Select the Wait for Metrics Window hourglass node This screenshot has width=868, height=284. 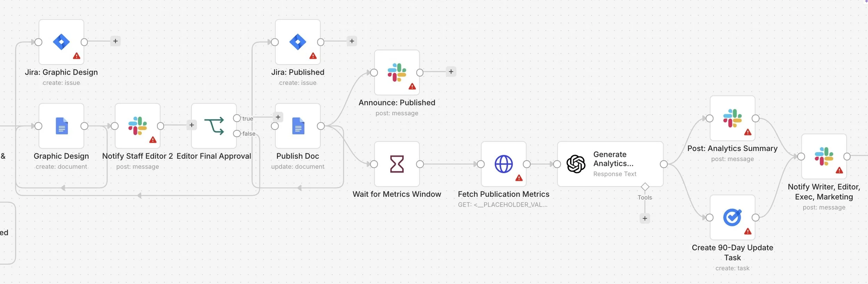(x=397, y=164)
